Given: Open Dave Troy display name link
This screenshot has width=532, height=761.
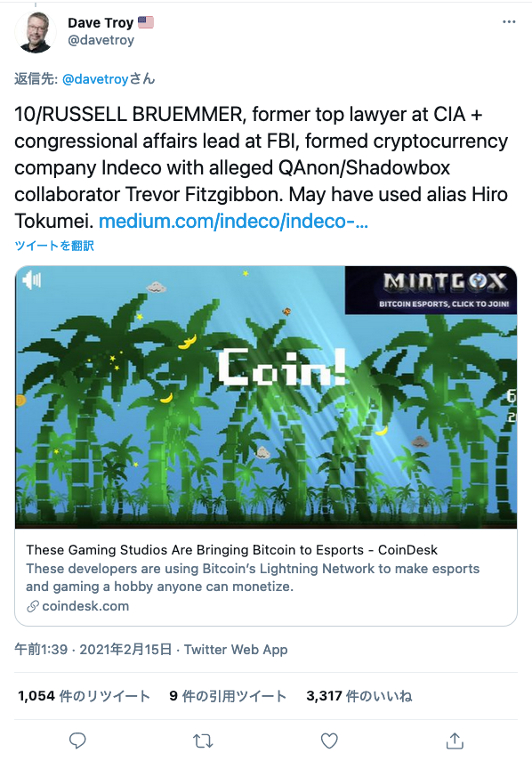Looking at the screenshot, I should click(101, 23).
